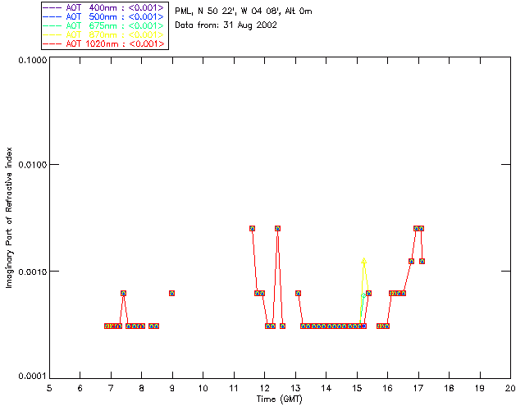
Task: Click the yellow triangle peak marker near 15h
Action: point(364,261)
